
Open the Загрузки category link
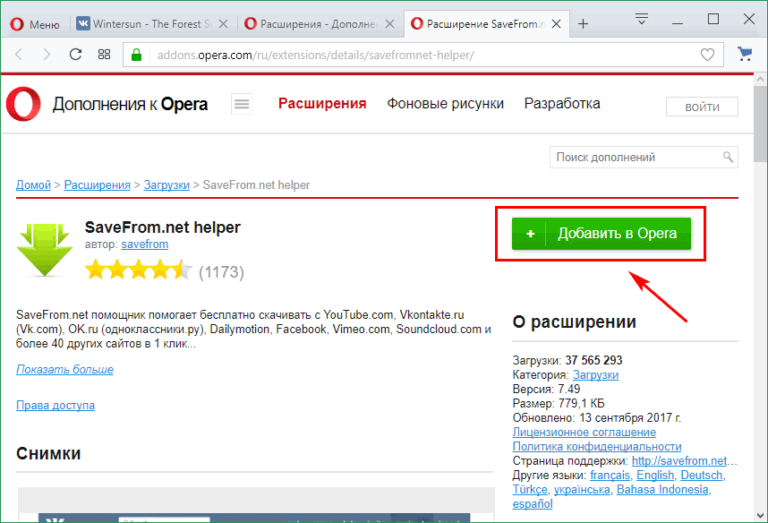(596, 375)
